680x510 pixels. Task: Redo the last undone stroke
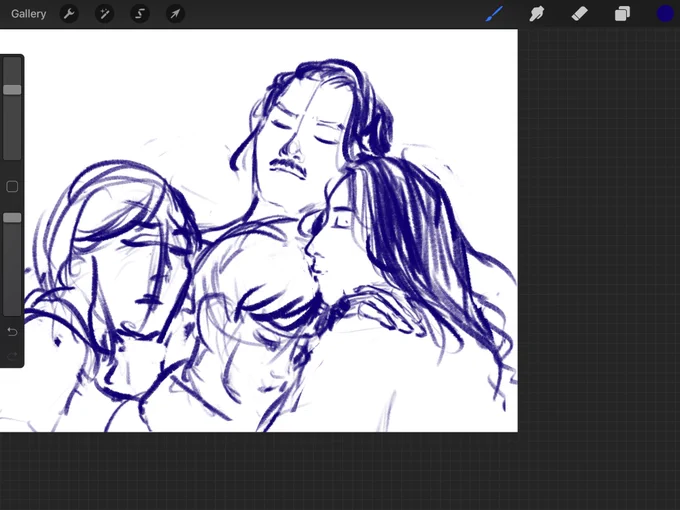[12, 356]
